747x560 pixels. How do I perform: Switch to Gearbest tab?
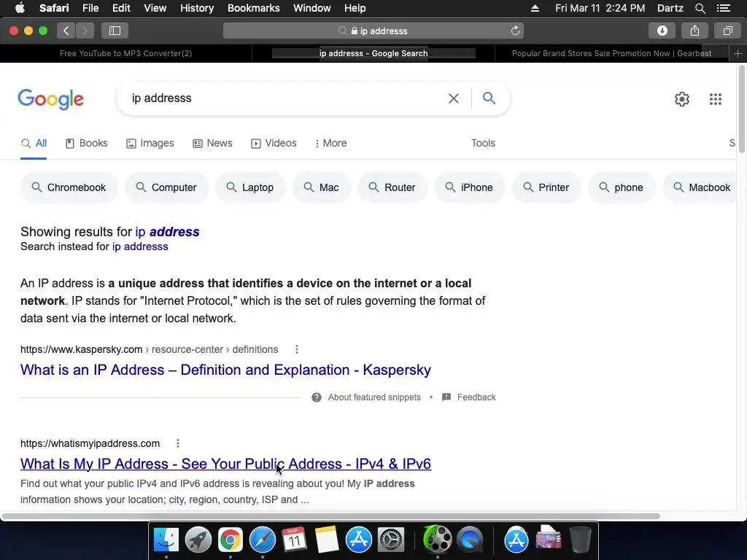click(612, 53)
